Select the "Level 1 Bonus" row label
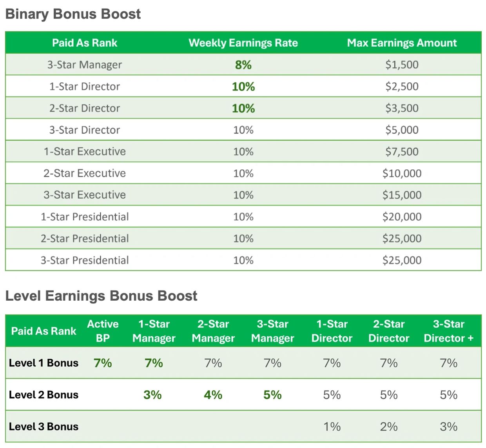Viewport: 486px width, 448px height. 44,363
